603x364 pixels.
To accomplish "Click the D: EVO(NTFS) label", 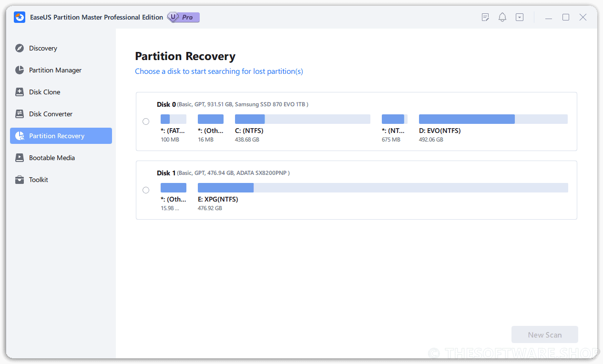I will pos(440,131).
